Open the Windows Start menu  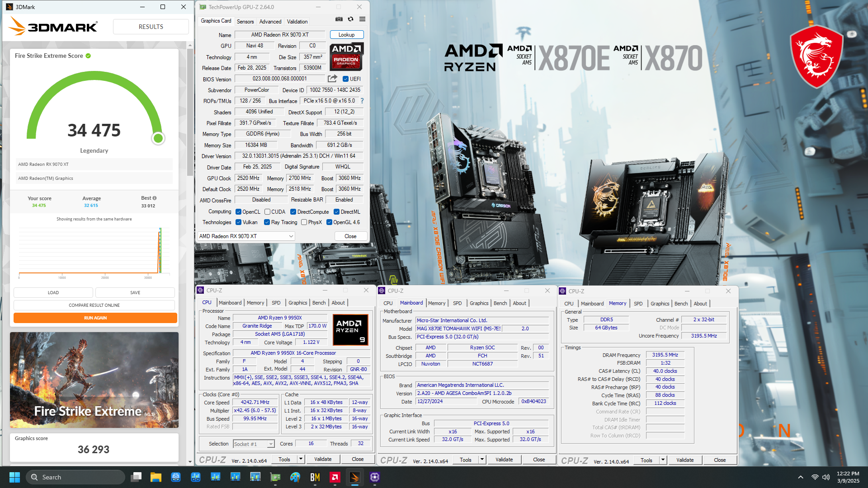[14, 477]
